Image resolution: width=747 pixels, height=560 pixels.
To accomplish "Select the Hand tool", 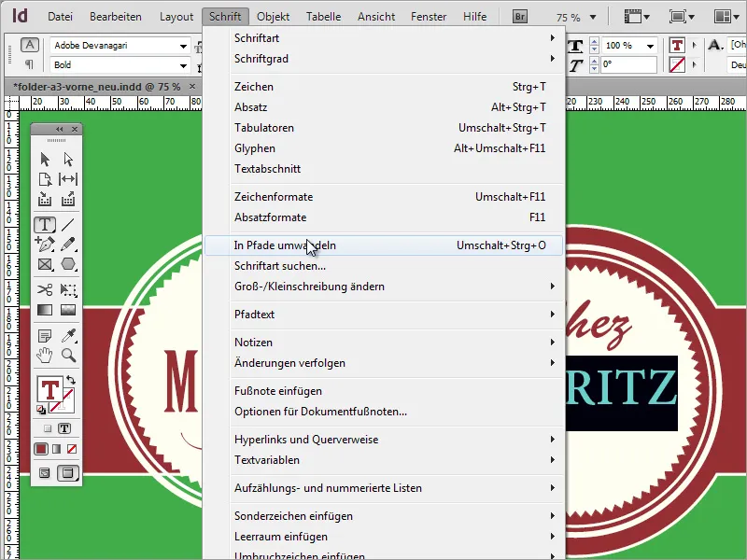I will (45, 356).
